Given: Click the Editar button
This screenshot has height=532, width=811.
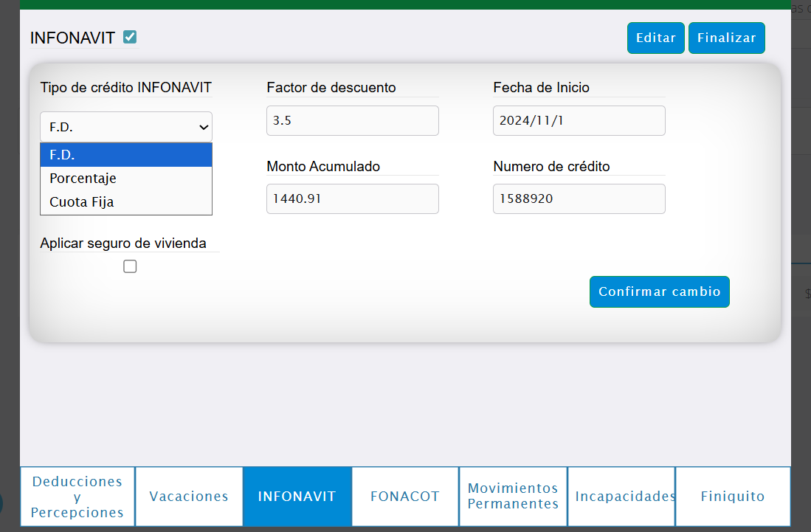Looking at the screenshot, I should click(x=655, y=38).
